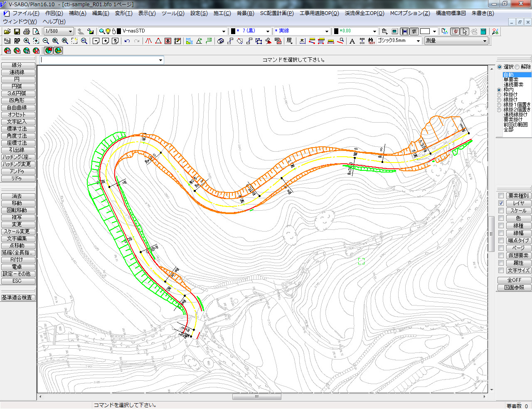The height and width of the screenshot is (409, 532).
Task: Click the black swatch beside 0.00 width
Action: 337,31
